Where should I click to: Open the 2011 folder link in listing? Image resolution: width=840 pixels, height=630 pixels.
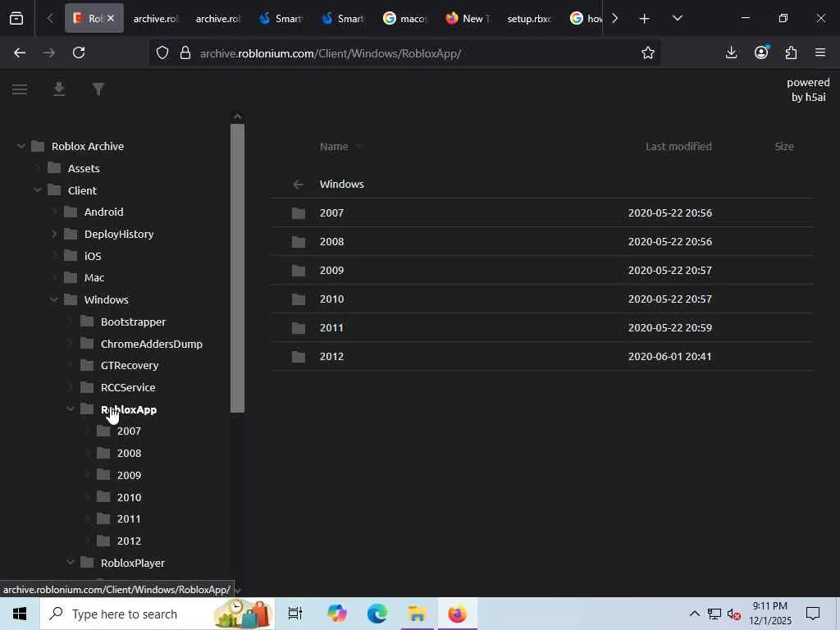click(331, 328)
